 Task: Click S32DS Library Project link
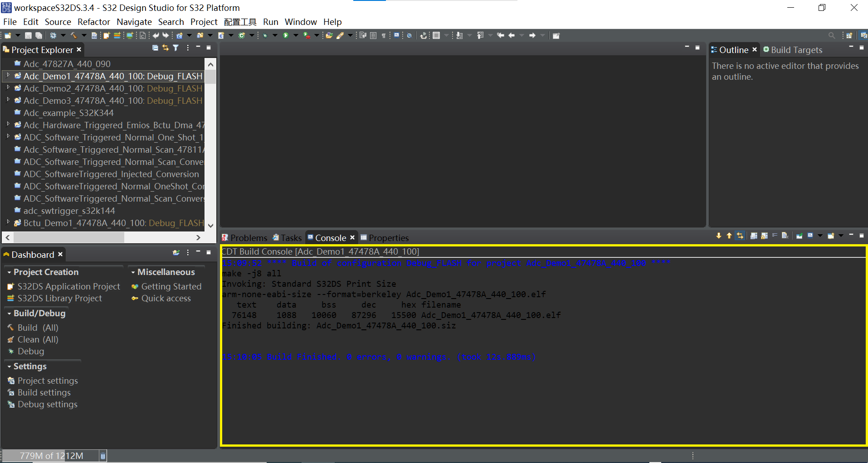click(x=59, y=299)
